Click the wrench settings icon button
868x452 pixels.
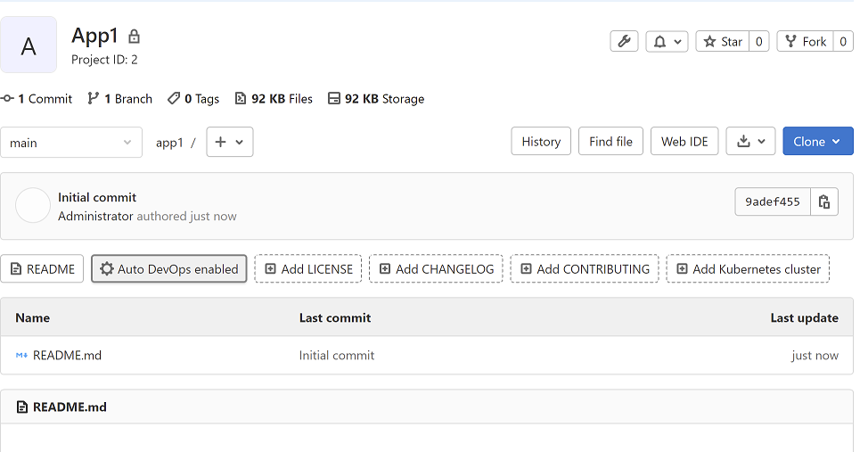(624, 41)
